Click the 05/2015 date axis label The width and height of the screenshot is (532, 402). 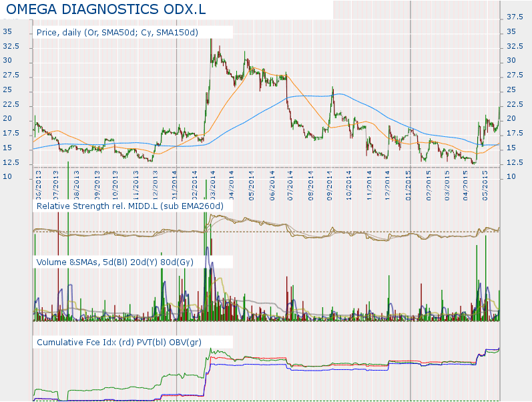point(485,186)
